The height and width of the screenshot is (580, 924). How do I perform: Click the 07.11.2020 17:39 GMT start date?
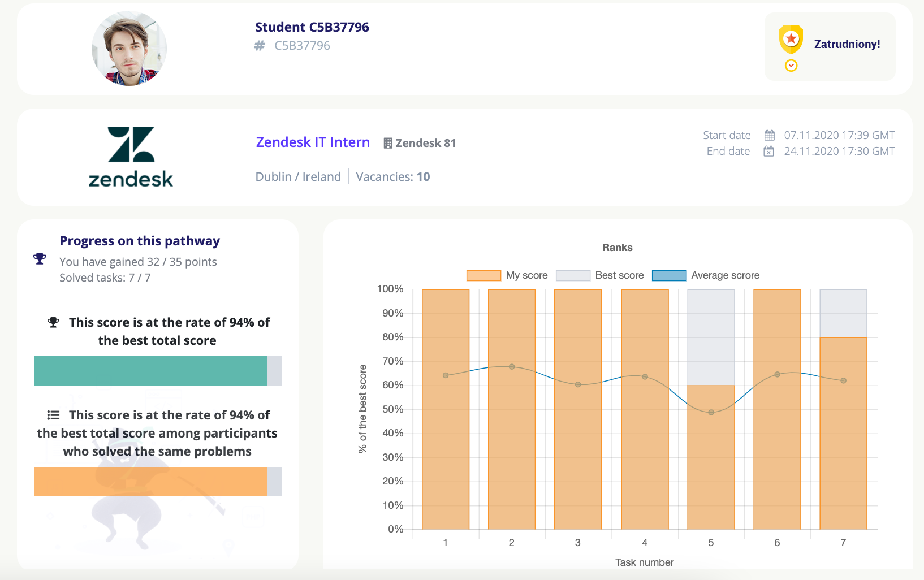(839, 135)
